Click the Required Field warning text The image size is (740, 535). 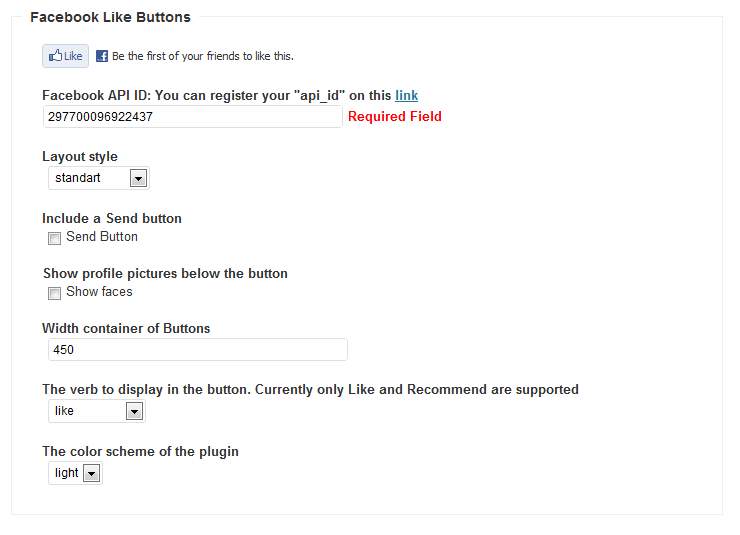click(x=395, y=116)
